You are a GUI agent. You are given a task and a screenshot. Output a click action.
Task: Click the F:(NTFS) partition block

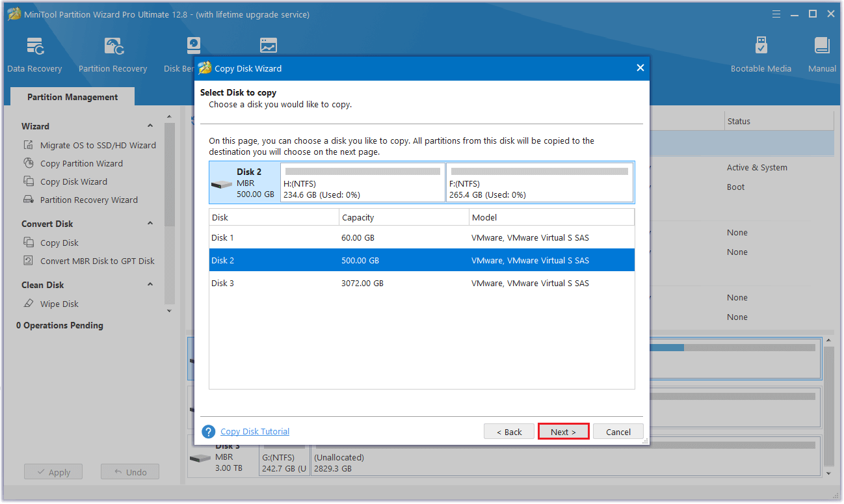click(x=539, y=182)
